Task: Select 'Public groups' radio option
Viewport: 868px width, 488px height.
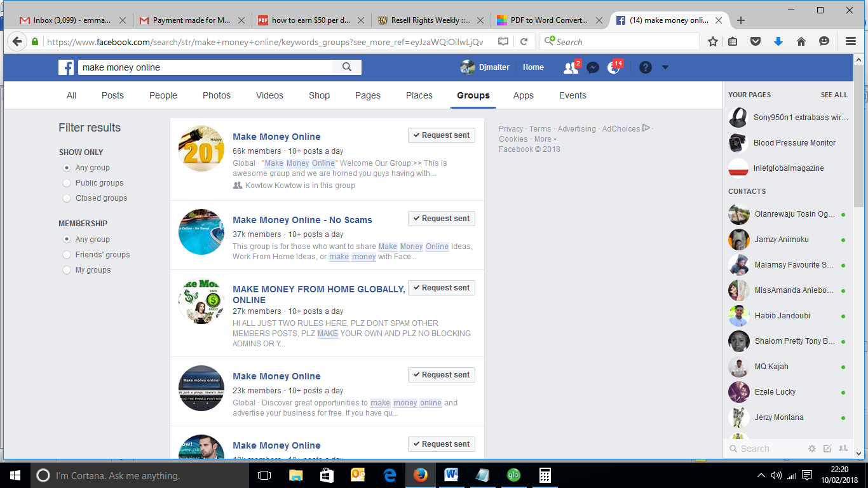Action: pos(67,183)
